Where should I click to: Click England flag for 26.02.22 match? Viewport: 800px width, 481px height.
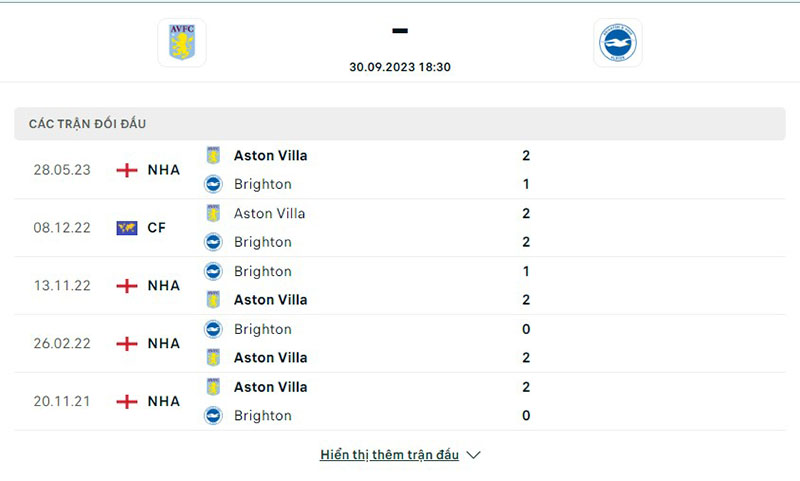pyautogui.click(x=127, y=344)
